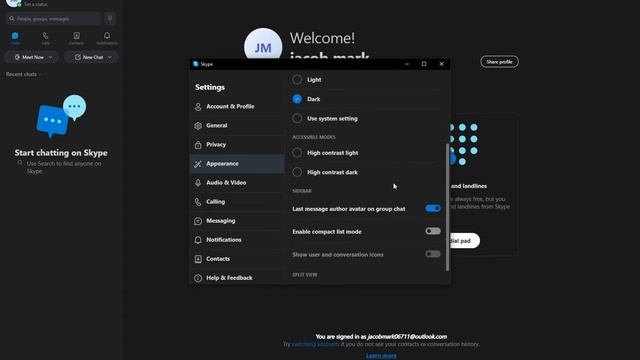Image resolution: width=640 pixels, height=360 pixels.
Task: Select High contrast dark mode
Action: tap(297, 172)
